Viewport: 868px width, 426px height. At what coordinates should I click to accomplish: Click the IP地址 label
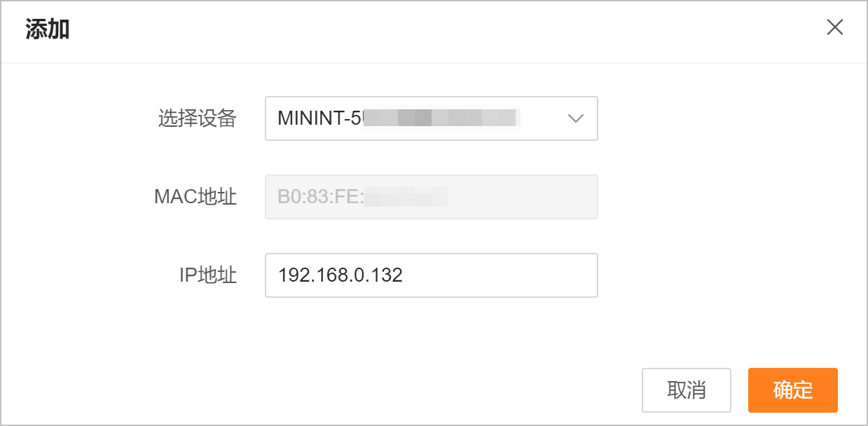pos(208,275)
